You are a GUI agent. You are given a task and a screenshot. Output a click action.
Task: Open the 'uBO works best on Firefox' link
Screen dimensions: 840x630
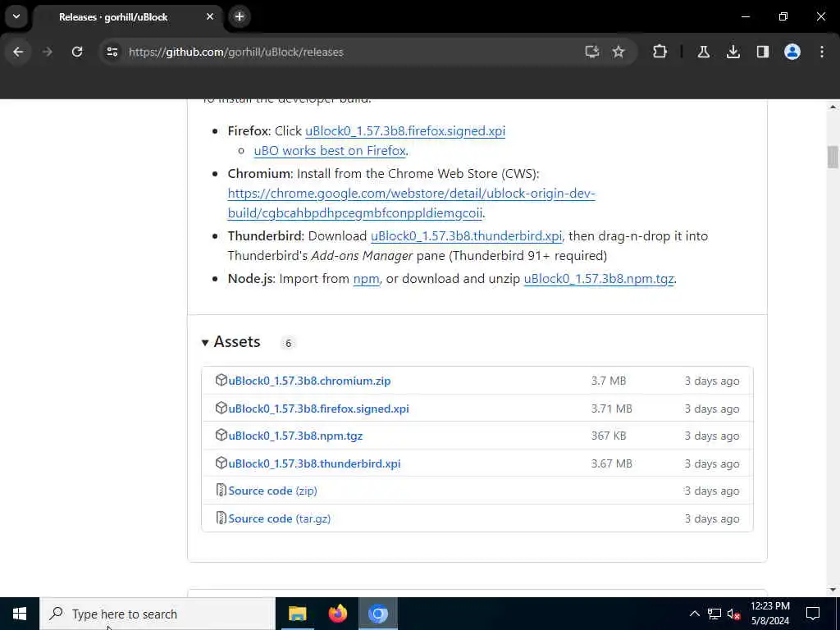pyautogui.click(x=330, y=151)
